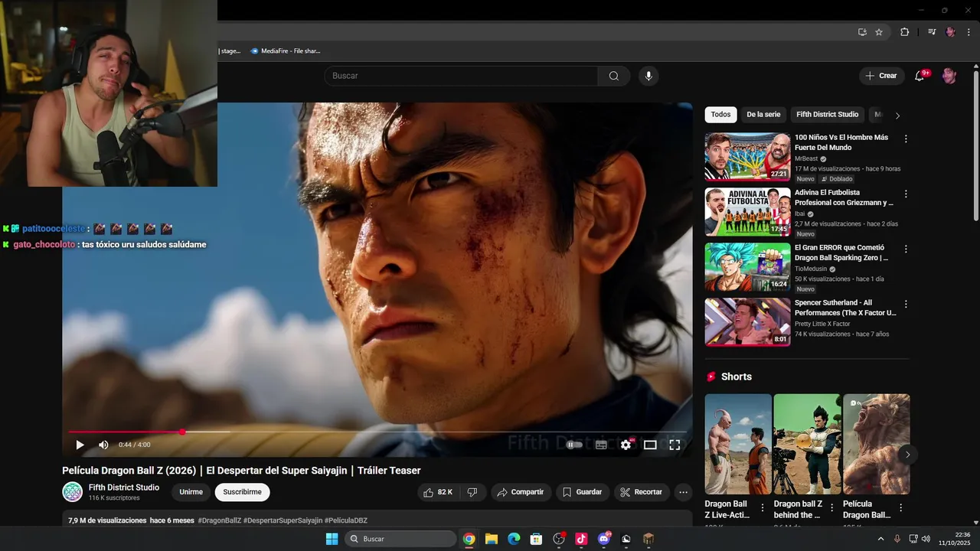Start voice search with microphone icon
The image size is (980, 551).
pos(648,76)
